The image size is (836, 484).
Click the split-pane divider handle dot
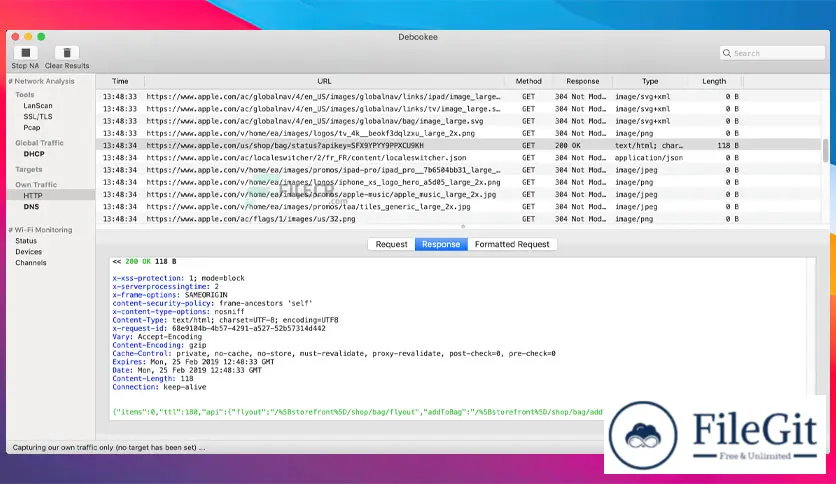[x=463, y=227]
